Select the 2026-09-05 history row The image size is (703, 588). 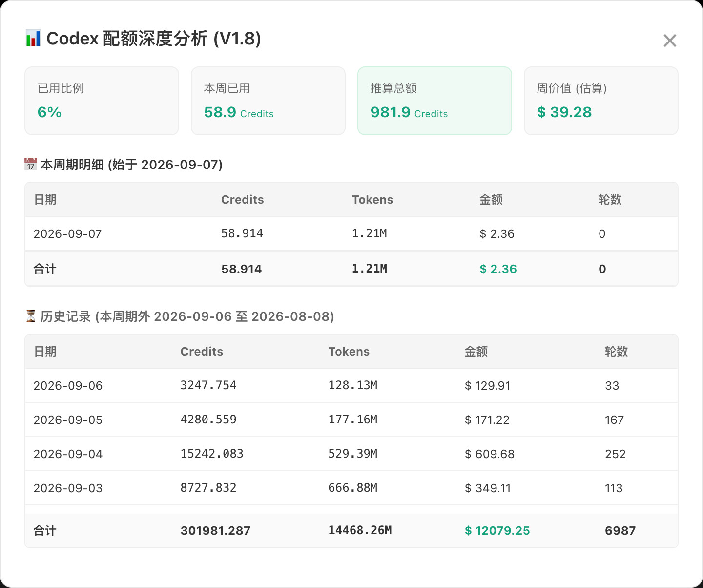pos(351,420)
